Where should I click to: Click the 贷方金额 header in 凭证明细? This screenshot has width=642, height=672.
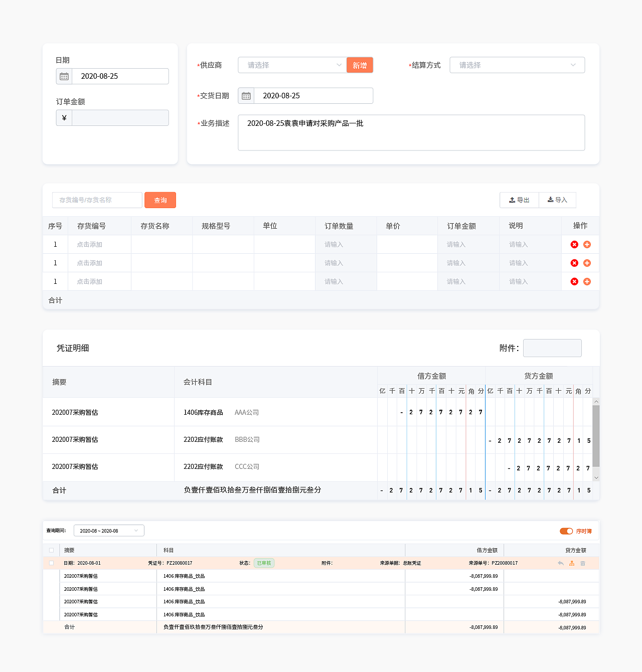pos(539,376)
